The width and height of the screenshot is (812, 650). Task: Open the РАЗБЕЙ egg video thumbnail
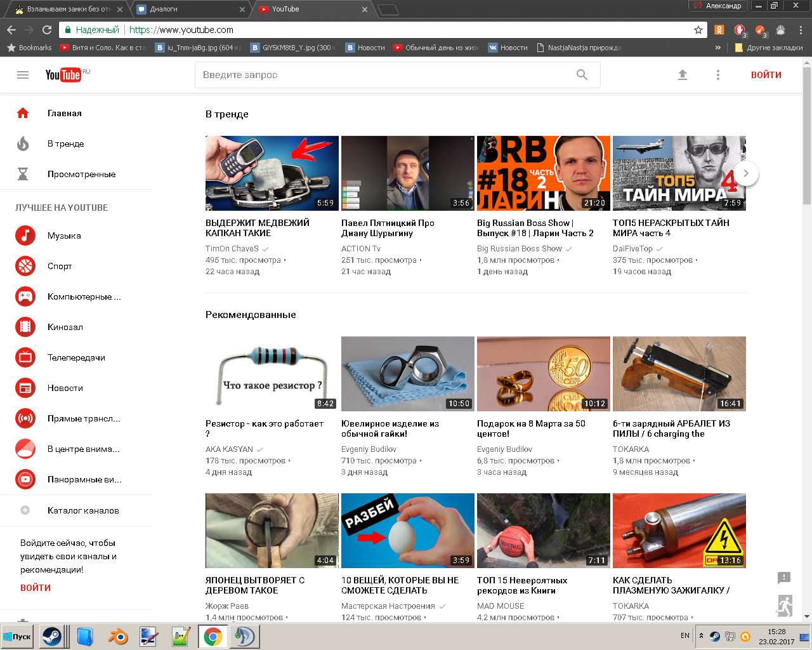pos(408,531)
